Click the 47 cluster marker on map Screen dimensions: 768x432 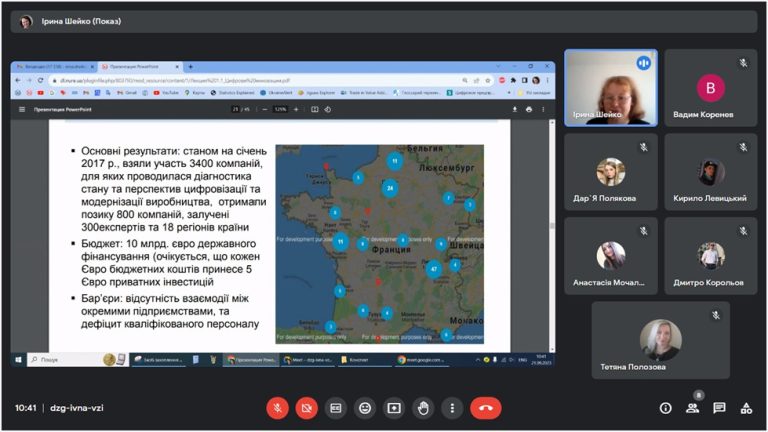point(433,269)
